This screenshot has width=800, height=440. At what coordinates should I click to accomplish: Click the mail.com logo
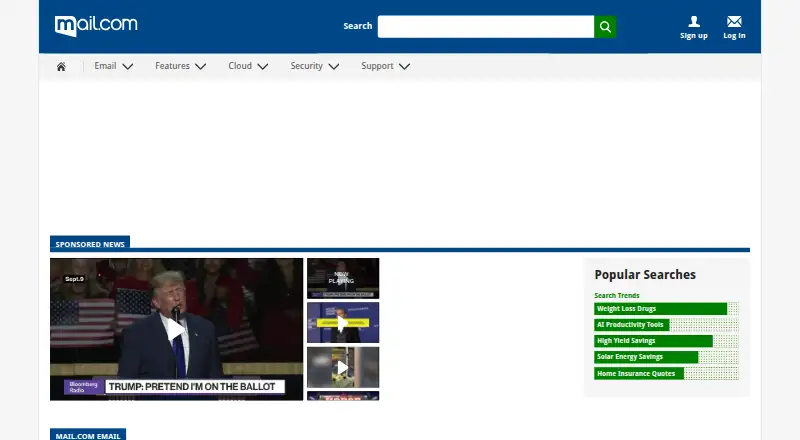pos(96,26)
